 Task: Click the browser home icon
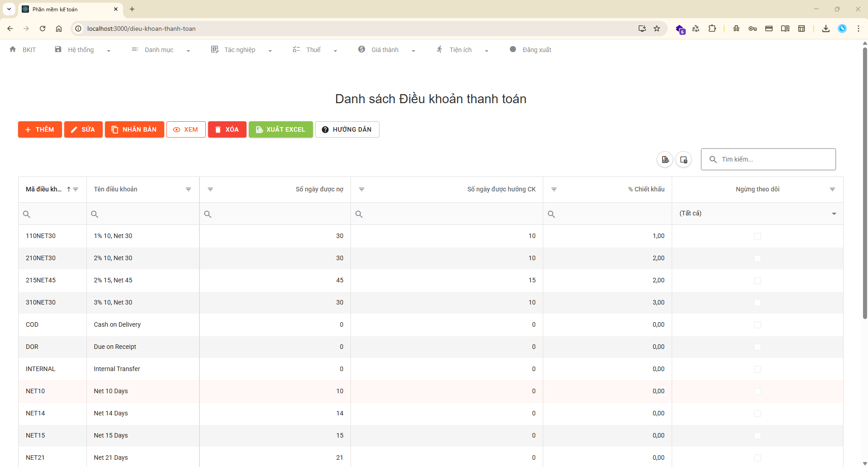[x=59, y=29]
